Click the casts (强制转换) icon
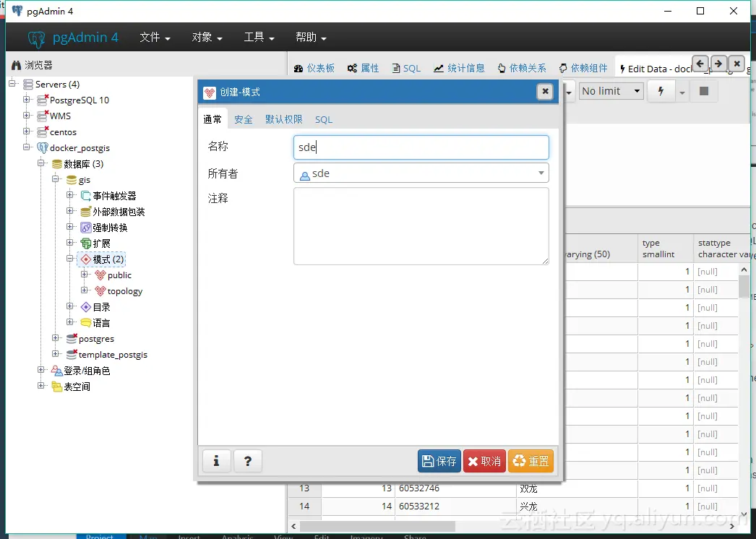The height and width of the screenshot is (539, 756). (x=86, y=228)
